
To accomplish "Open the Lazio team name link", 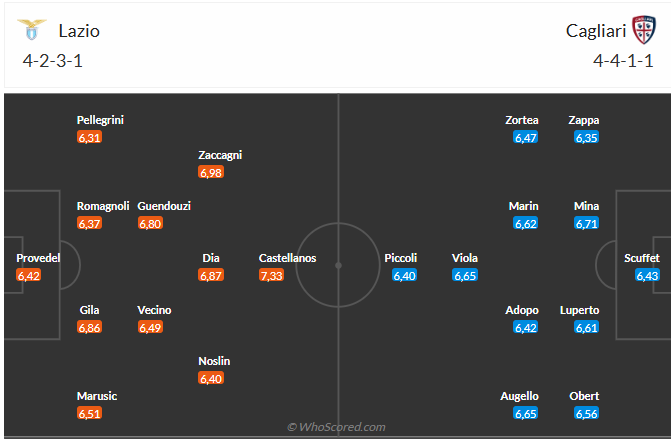I will pos(79,31).
